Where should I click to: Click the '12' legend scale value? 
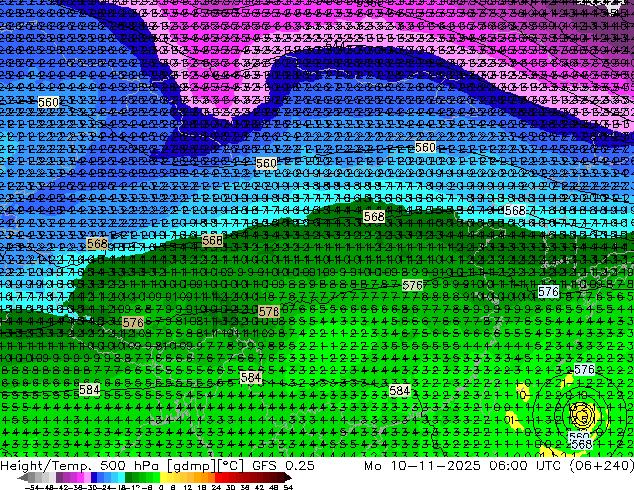(x=188, y=487)
